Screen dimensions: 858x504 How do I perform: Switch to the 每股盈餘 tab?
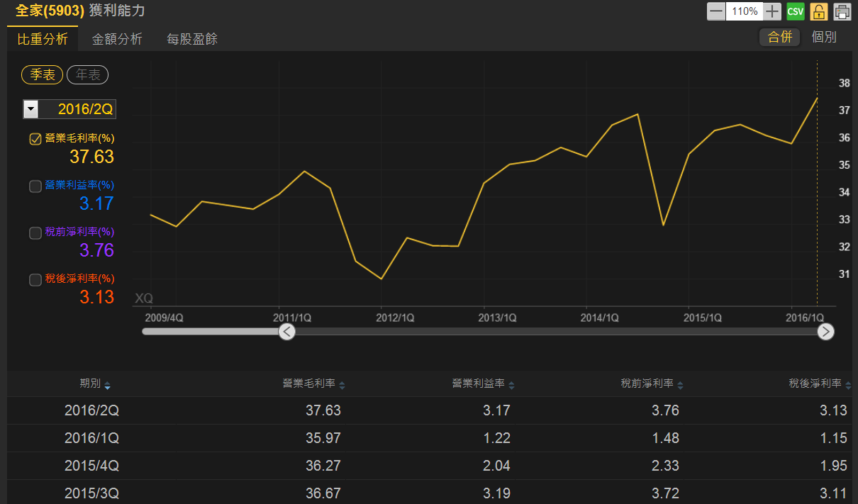coord(192,39)
